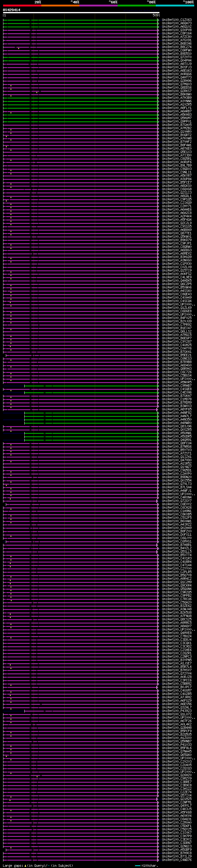Image resolution: width=197 pixels, height=868 pixels.
Task: Click hit label UniRef100_B7H9C8
Action: [x=177, y=853]
